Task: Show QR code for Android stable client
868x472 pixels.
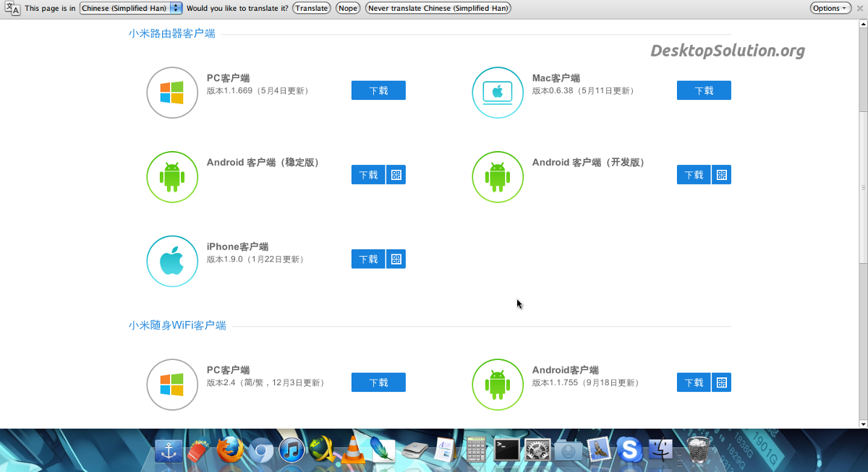Action: coord(396,175)
